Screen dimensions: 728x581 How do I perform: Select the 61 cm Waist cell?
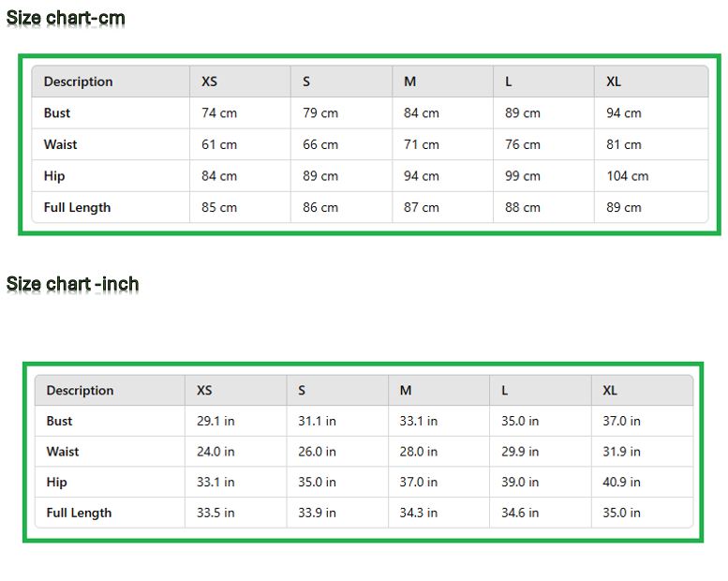tap(219, 145)
